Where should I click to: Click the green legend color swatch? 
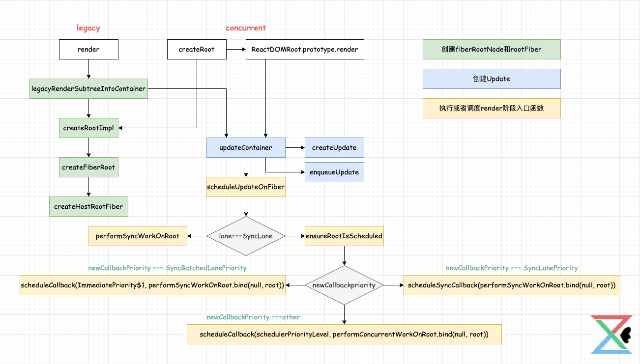tap(492, 50)
